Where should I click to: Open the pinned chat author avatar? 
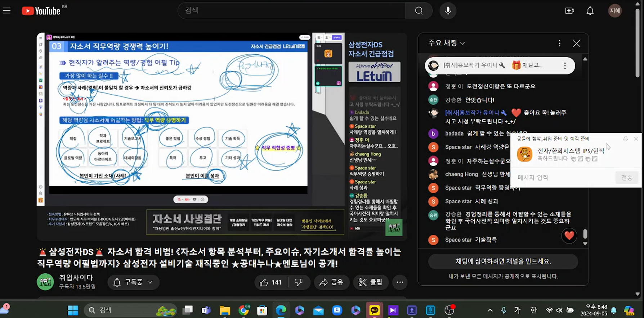click(x=434, y=65)
